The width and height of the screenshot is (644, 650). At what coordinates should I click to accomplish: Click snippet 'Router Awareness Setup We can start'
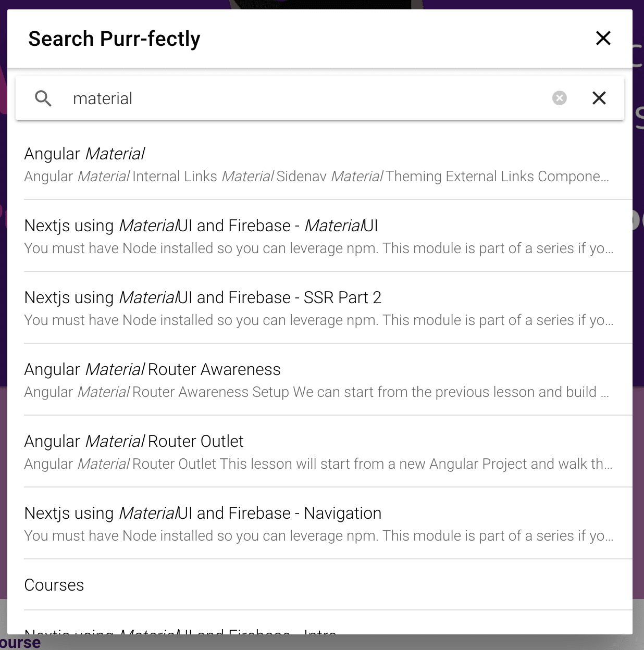tap(316, 392)
